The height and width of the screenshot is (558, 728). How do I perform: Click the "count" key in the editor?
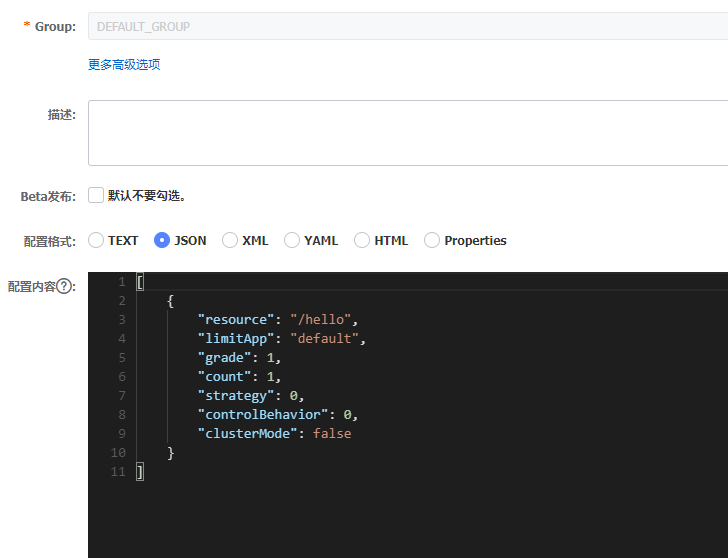(224, 376)
